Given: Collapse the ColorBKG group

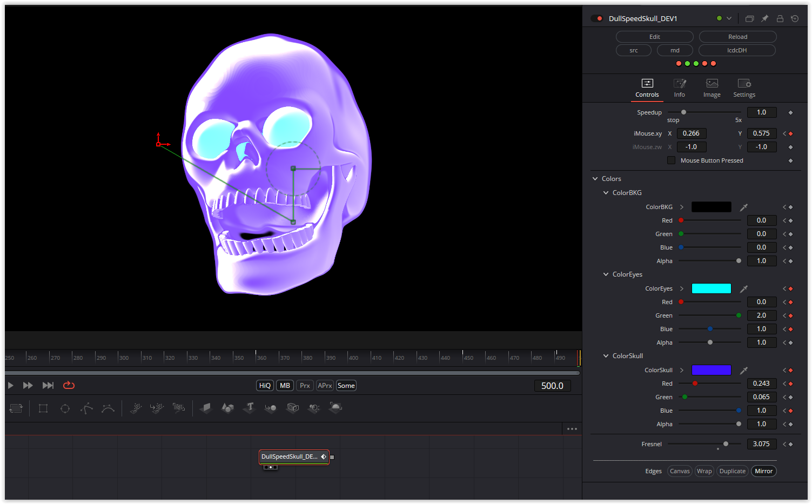Looking at the screenshot, I should [x=606, y=193].
